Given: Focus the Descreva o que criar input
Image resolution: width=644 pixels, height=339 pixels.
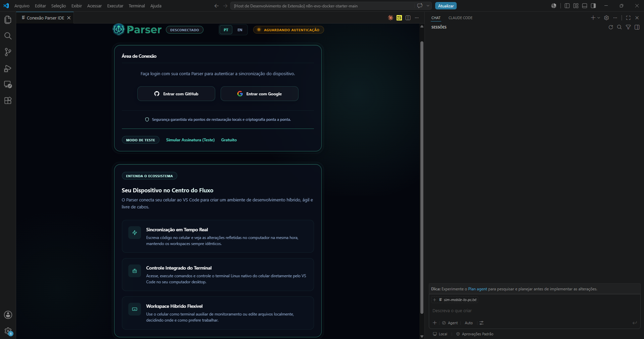Looking at the screenshot, I should tap(535, 311).
